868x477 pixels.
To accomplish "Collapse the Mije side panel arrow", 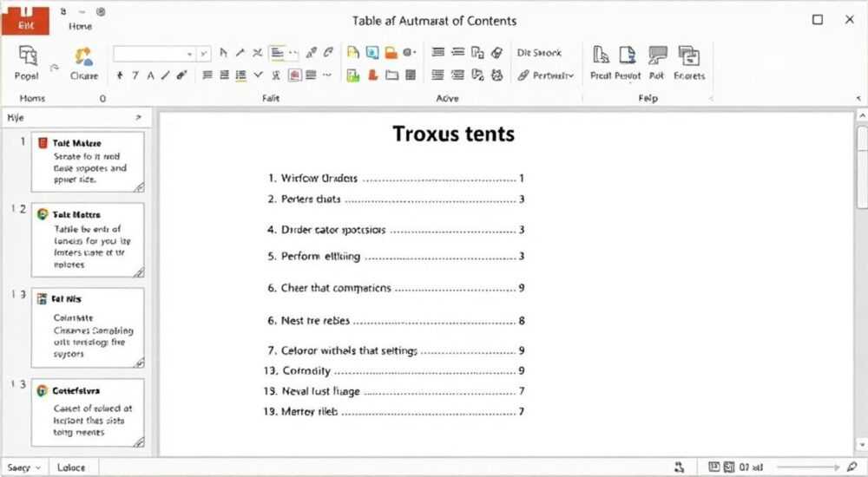I will coord(138,117).
